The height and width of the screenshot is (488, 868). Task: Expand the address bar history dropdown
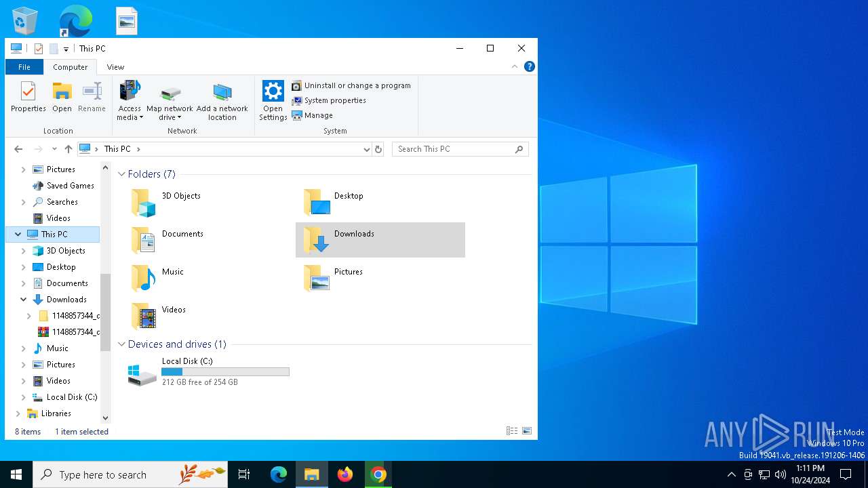point(366,149)
